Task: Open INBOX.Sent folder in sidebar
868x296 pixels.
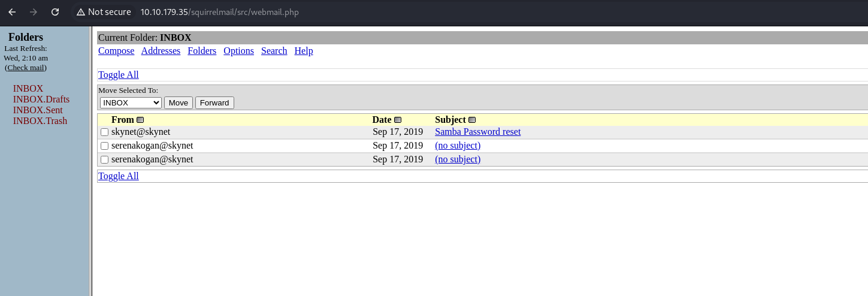Action: coord(38,110)
